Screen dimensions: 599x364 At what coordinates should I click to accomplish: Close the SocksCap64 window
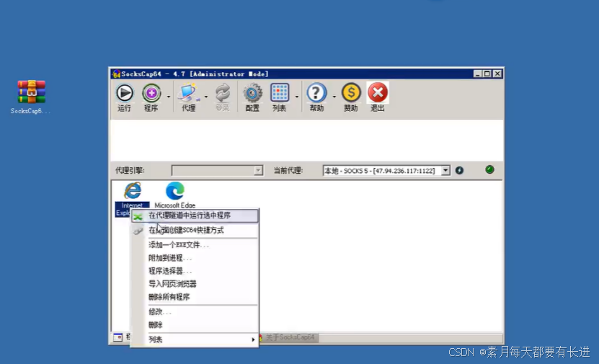(x=497, y=74)
